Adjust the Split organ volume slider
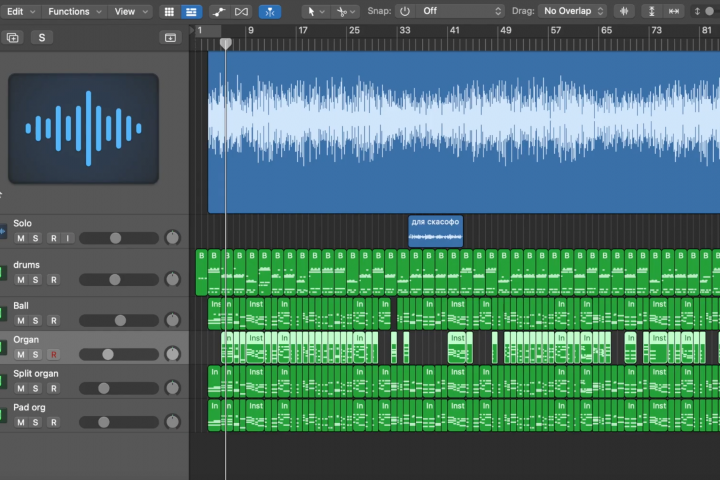 (119, 388)
